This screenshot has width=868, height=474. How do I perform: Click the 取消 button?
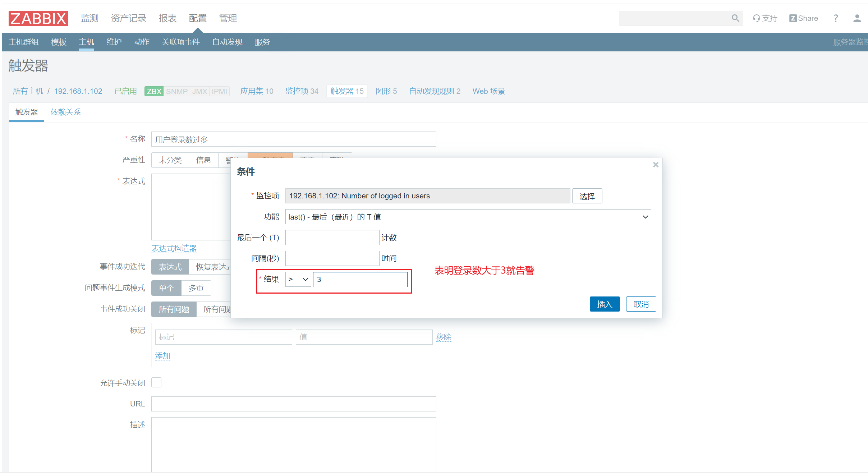(x=641, y=304)
